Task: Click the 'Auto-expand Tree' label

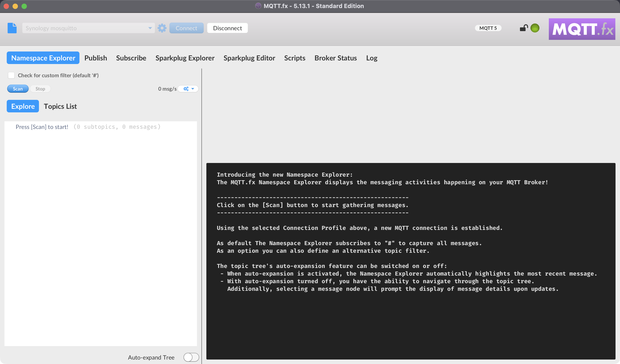Action: tap(151, 357)
